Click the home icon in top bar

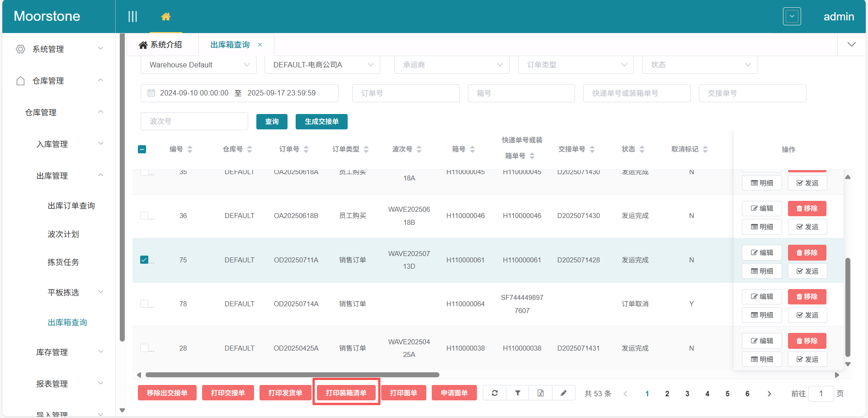point(166,17)
